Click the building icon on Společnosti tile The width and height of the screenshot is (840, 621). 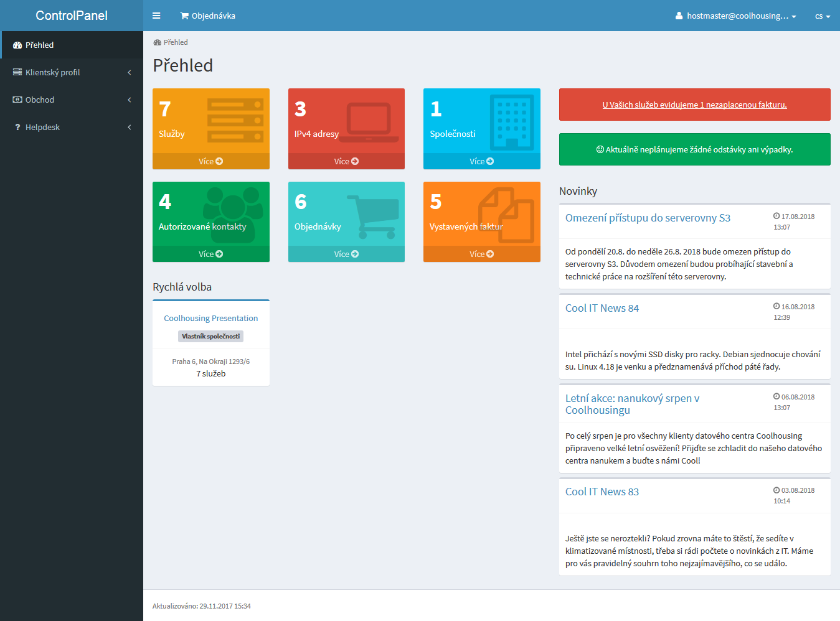point(512,123)
